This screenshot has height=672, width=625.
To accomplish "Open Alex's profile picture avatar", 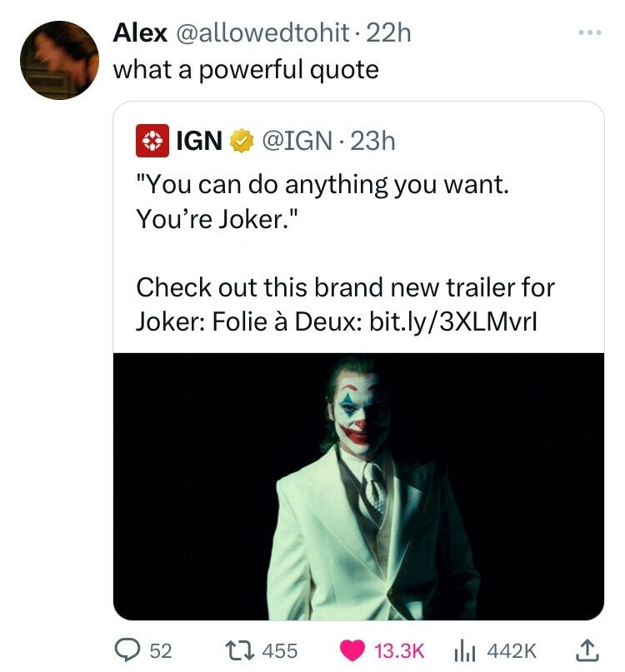I will click(58, 60).
